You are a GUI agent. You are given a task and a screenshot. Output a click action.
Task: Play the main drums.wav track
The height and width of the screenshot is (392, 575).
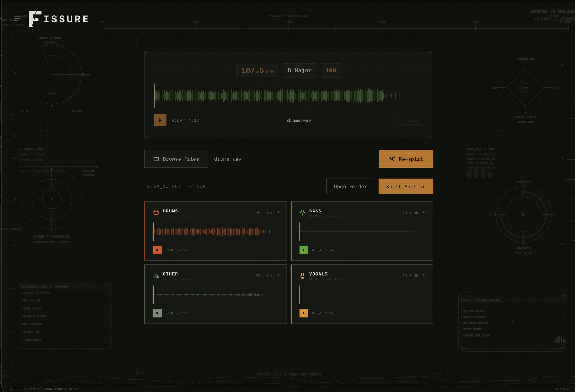pyautogui.click(x=160, y=120)
